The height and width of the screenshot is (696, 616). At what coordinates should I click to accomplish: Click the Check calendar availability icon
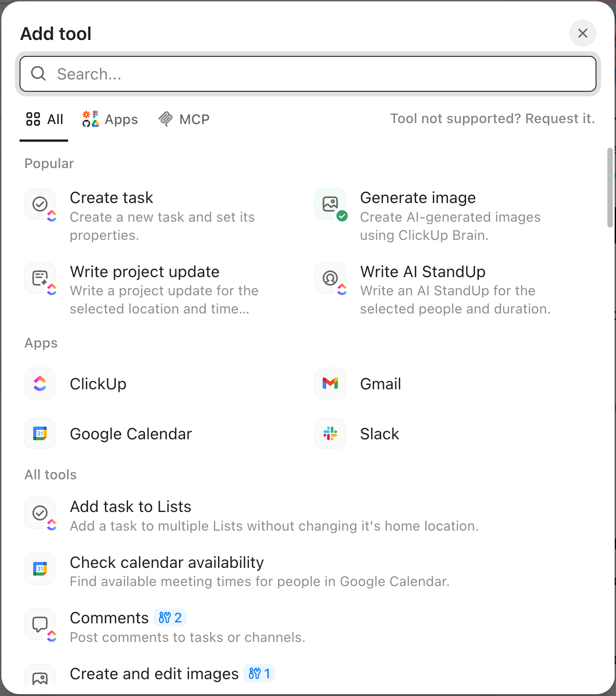(40, 569)
